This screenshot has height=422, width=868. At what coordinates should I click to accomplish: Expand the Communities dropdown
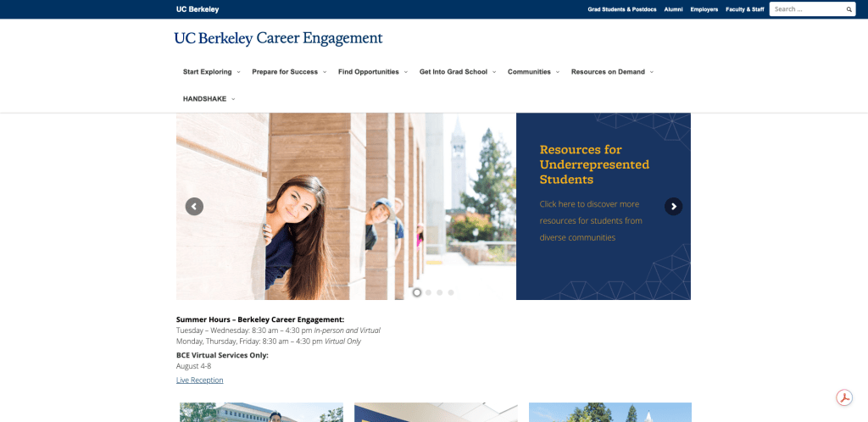533,72
